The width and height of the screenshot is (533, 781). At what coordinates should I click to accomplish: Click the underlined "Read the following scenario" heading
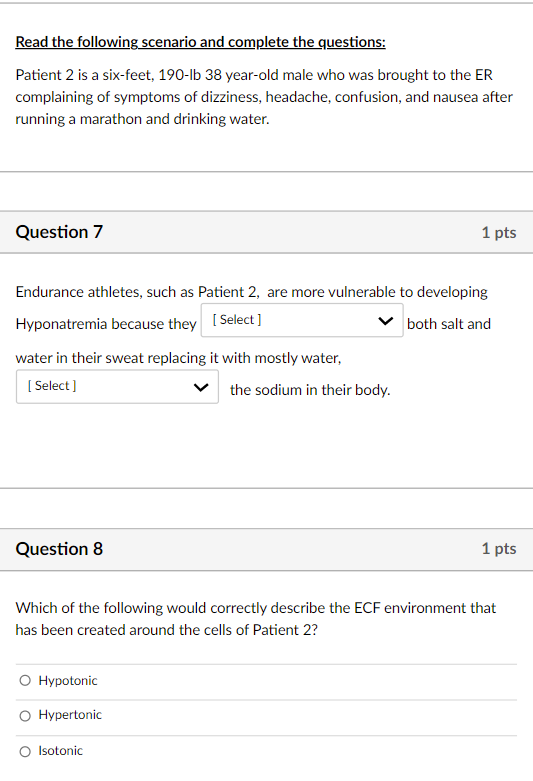[x=201, y=42]
